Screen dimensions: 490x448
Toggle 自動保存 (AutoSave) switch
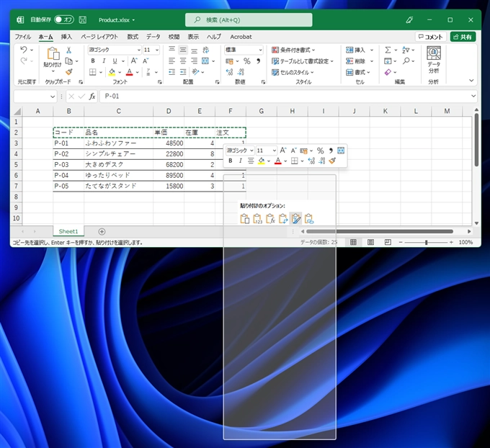[x=64, y=19]
